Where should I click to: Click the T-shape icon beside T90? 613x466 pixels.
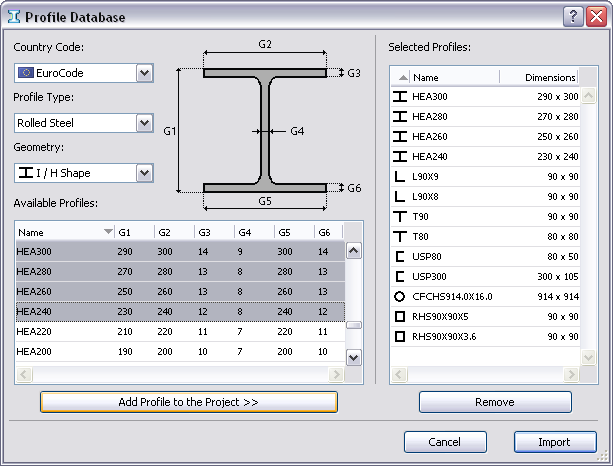(x=400, y=217)
